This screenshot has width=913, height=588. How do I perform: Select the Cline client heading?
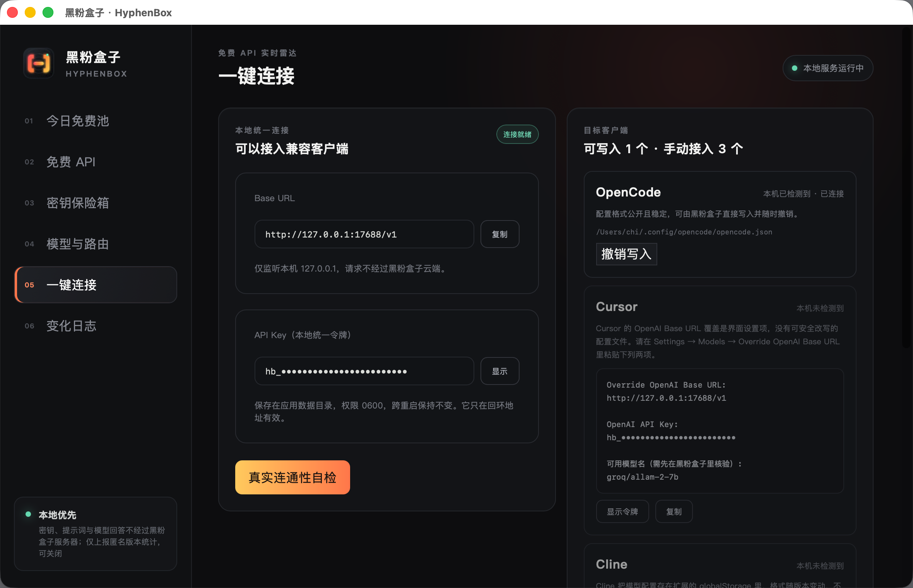click(x=612, y=564)
